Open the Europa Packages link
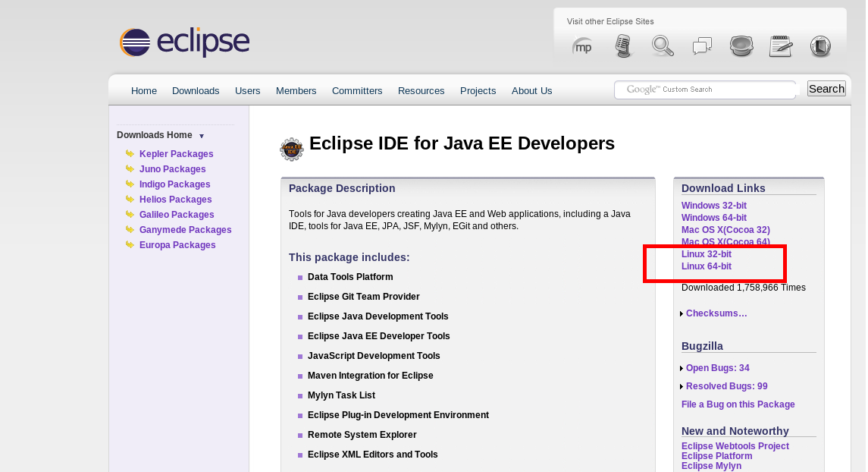 (177, 245)
